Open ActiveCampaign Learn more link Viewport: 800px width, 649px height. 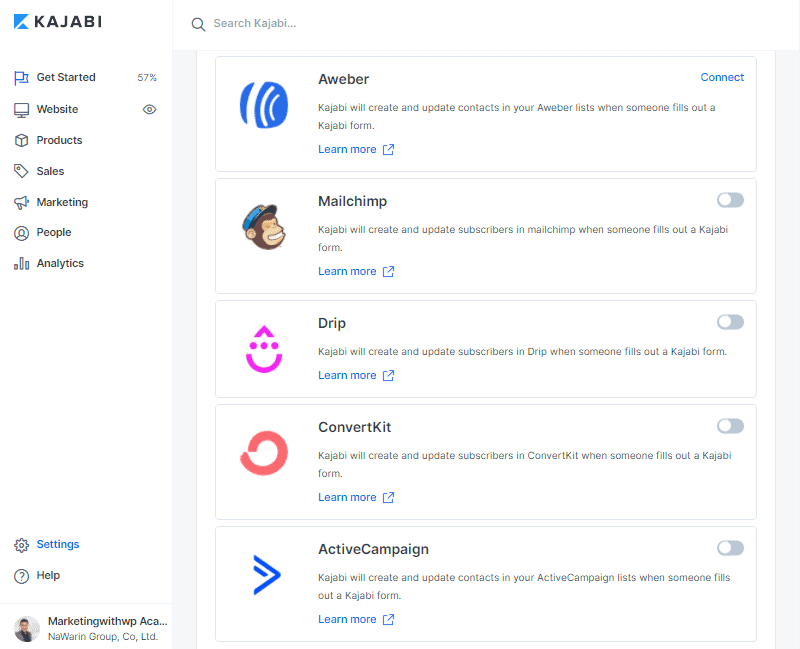point(347,619)
